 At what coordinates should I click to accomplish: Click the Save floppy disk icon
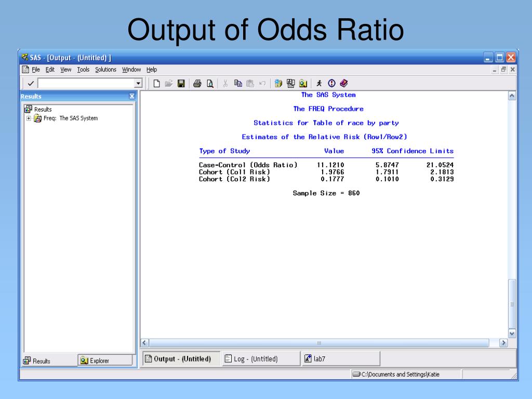click(181, 84)
